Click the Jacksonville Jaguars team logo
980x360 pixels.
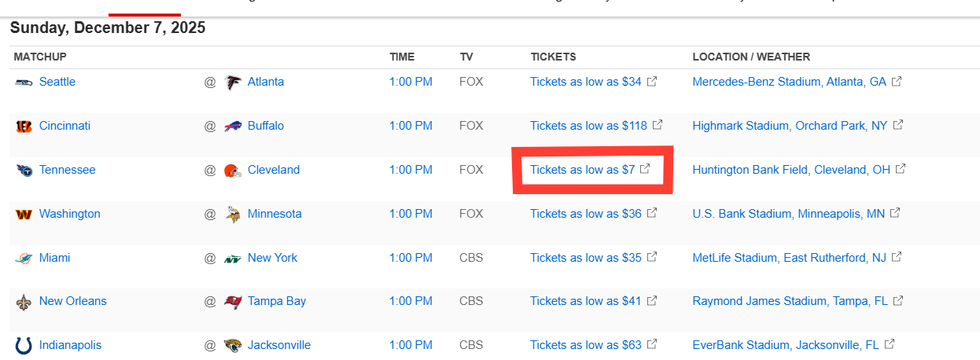[232, 345]
